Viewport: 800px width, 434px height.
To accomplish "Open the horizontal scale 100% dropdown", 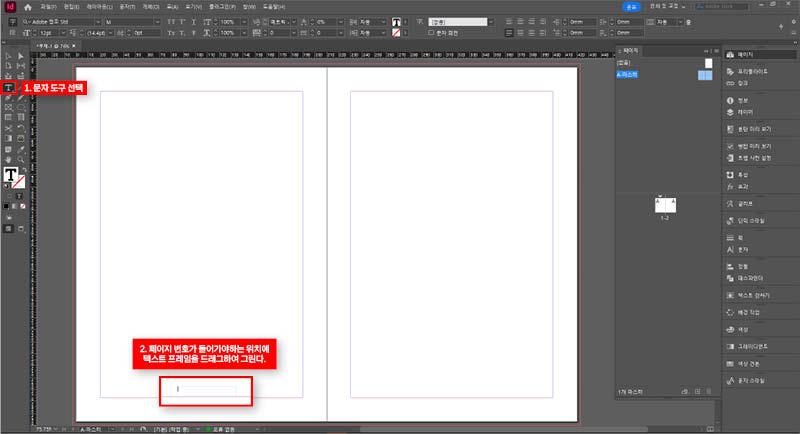I will pos(244,33).
